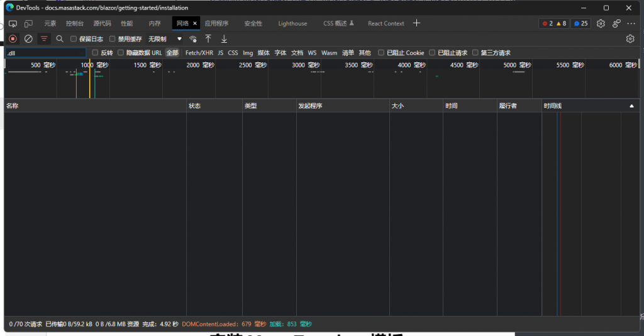
Task: Close the 网络 tab
Action: pyautogui.click(x=195, y=23)
